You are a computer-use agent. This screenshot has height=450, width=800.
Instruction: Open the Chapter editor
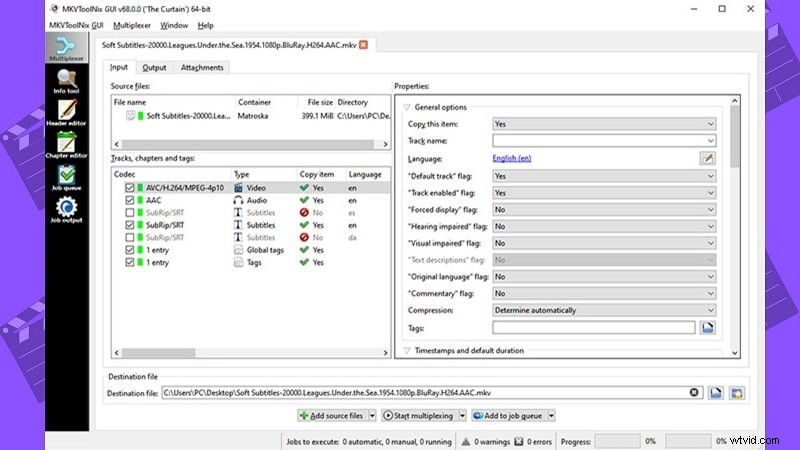(x=68, y=146)
